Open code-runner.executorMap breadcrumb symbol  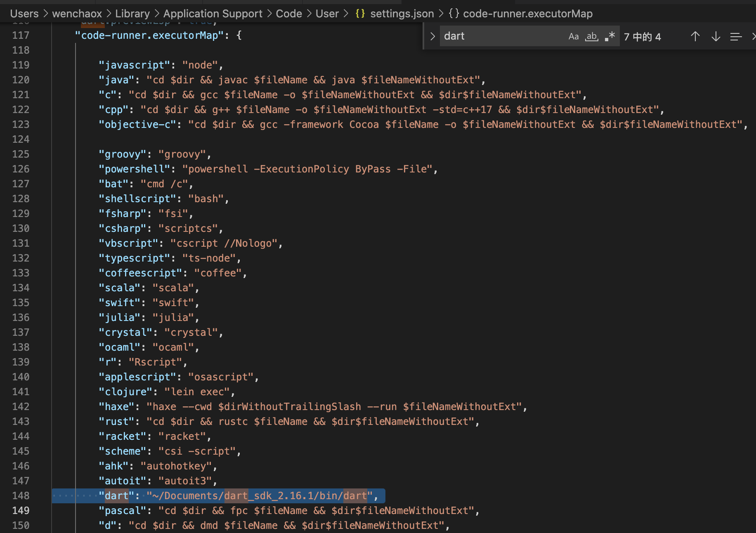(x=521, y=14)
